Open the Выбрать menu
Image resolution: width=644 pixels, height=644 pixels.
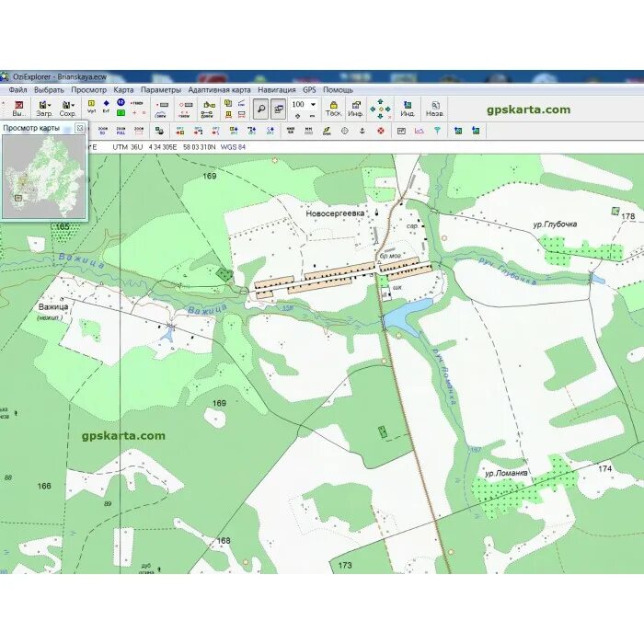coord(49,89)
